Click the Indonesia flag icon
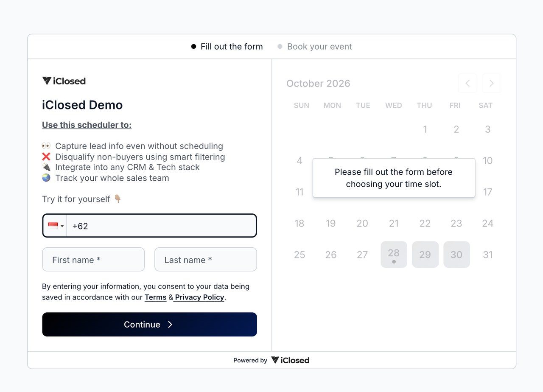Screen dimensions: 543x392 point(53,226)
